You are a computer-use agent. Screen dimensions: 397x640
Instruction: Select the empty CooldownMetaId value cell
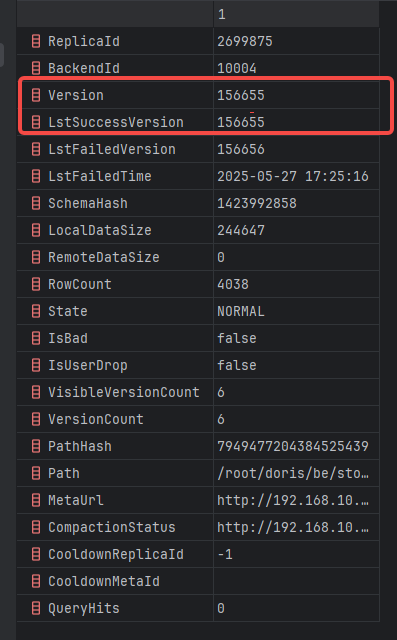point(296,581)
